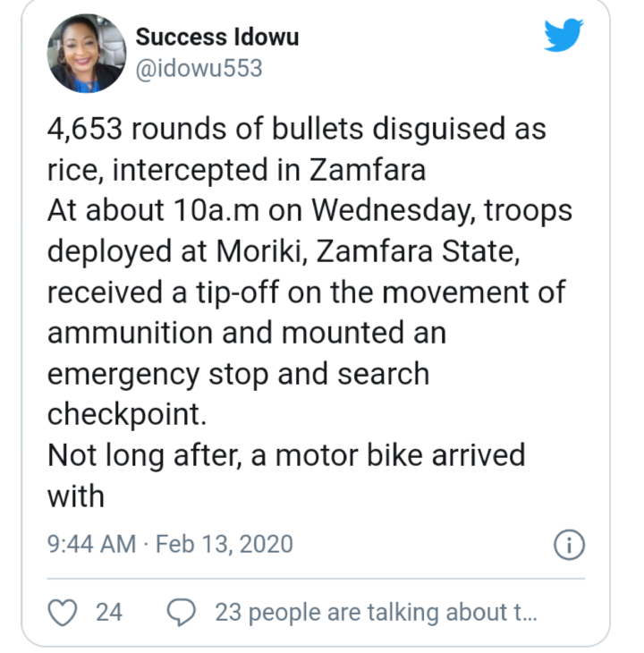Click the 'received a tip-off' text line
Image resolution: width=644 pixels, height=653 pixels.
tap(306, 293)
